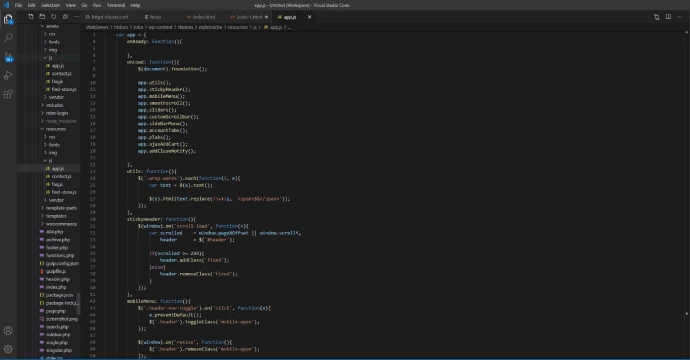Open sidebar.php in the explorer
The width and height of the screenshot is (690, 360).
pos(58,335)
